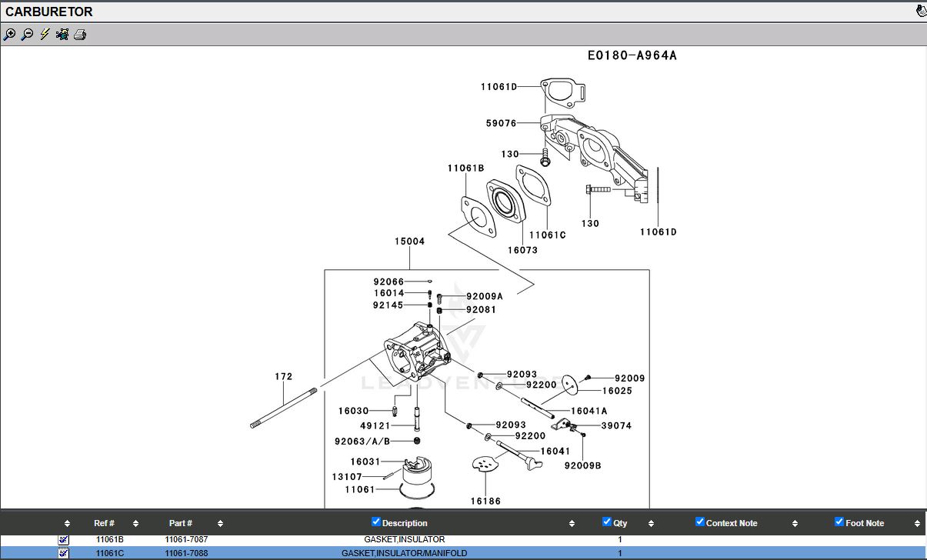
Task: Click the fit-to-window selection icon
Action: point(62,35)
